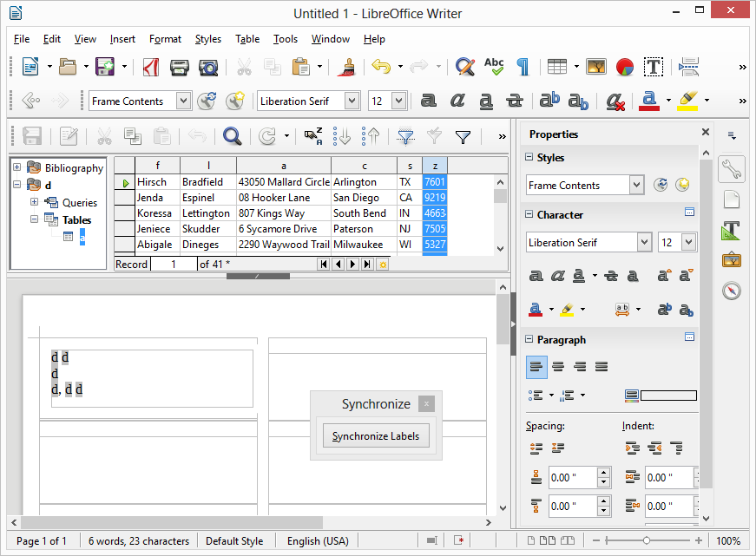Image resolution: width=756 pixels, height=556 pixels.
Task: Open sidebar Navigator compass icon
Action: pos(732,291)
